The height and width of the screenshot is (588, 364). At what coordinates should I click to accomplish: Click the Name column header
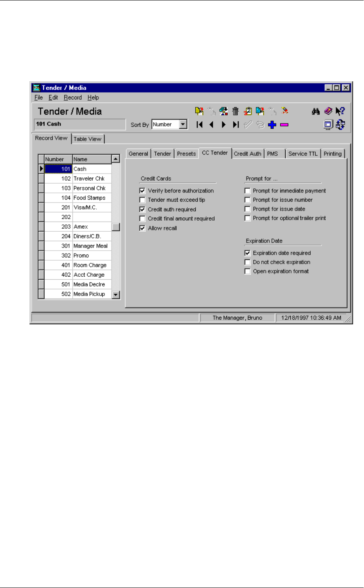click(x=92, y=160)
